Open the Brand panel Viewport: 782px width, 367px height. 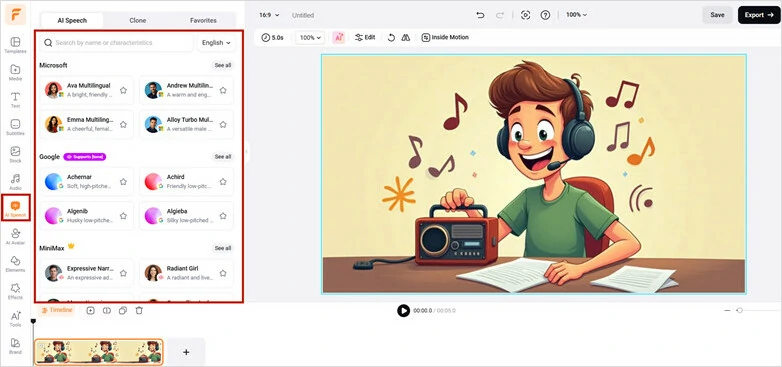(x=15, y=346)
